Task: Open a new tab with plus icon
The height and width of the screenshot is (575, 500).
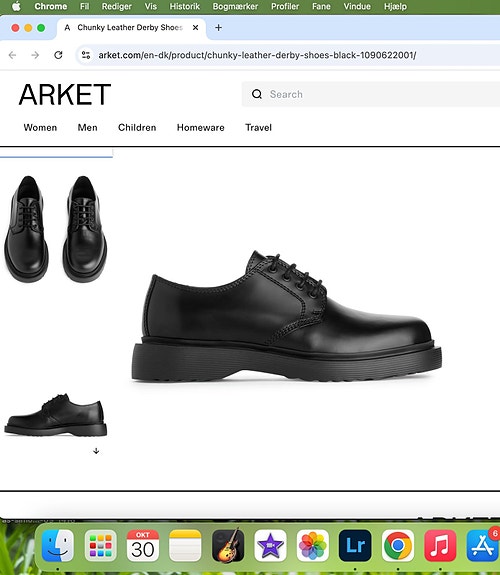Action: pos(218,28)
